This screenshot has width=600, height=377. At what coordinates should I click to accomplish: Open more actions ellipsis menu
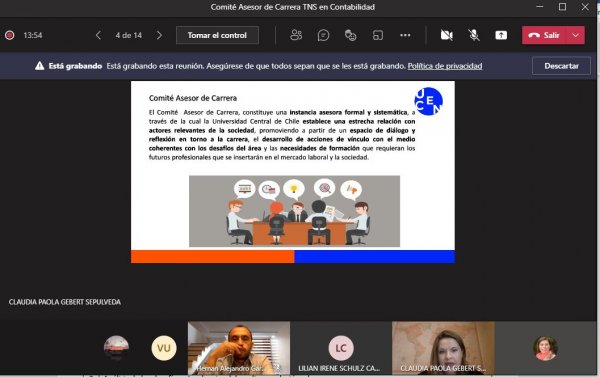(405, 35)
